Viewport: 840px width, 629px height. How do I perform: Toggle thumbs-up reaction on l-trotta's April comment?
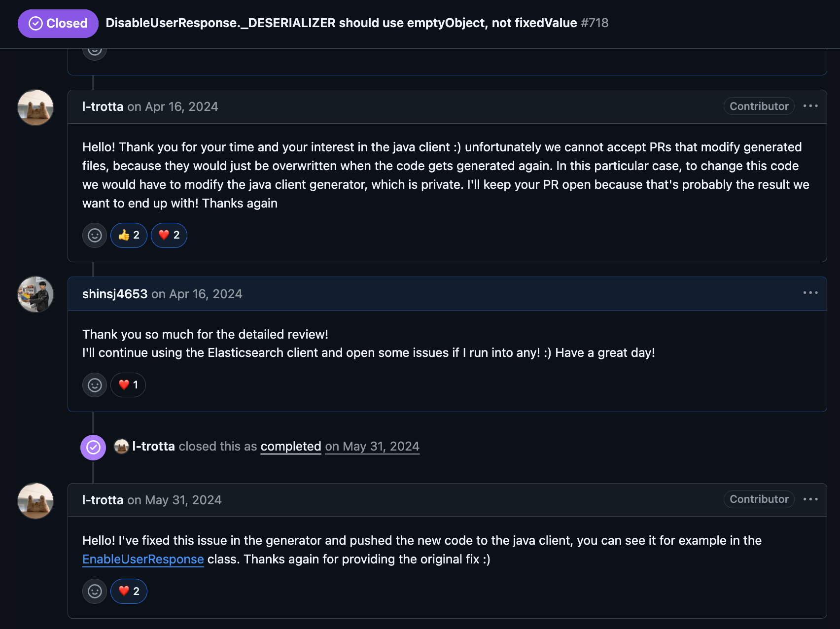pos(129,235)
